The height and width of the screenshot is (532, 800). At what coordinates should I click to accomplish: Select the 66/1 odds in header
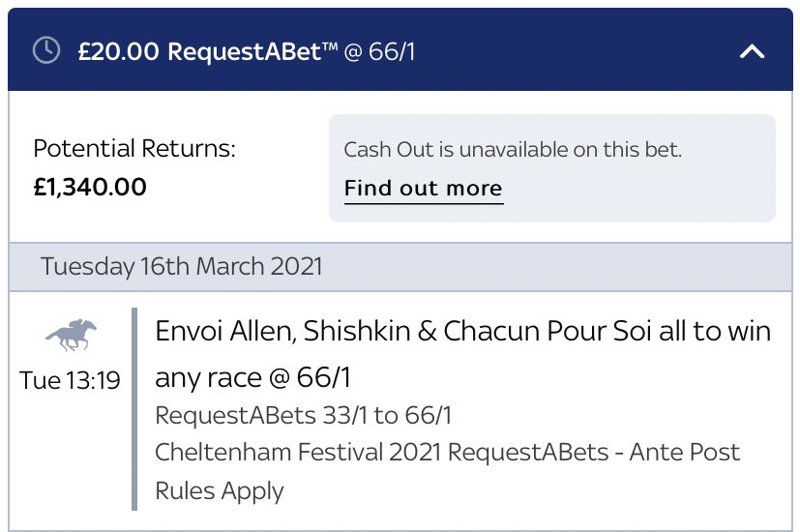[391, 51]
